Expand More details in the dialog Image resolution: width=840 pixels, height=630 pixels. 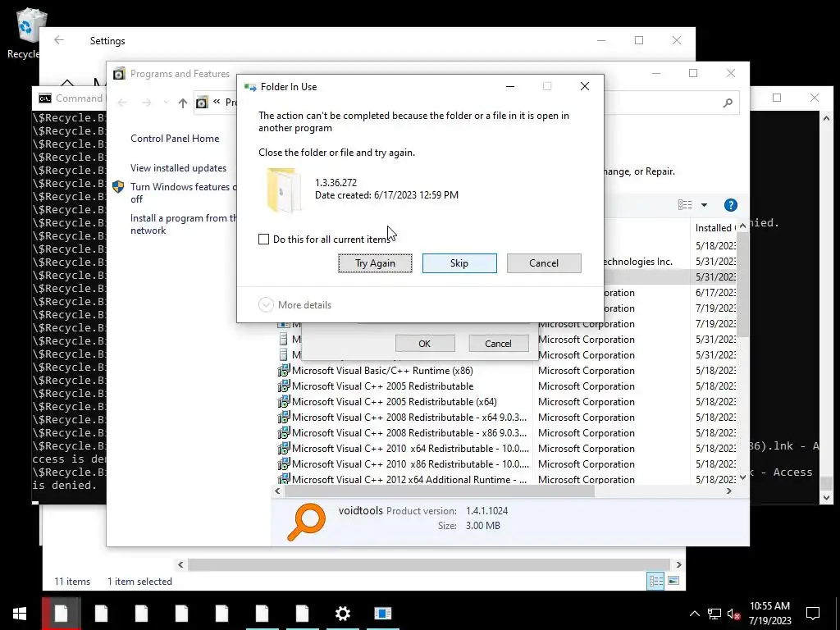295,305
